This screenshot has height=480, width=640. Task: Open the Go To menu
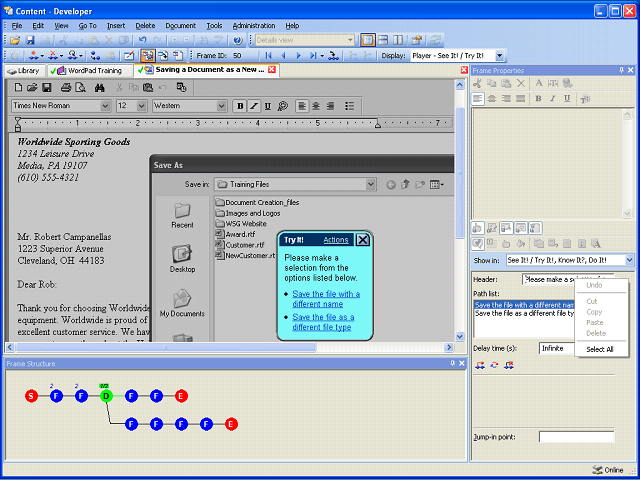point(87,25)
